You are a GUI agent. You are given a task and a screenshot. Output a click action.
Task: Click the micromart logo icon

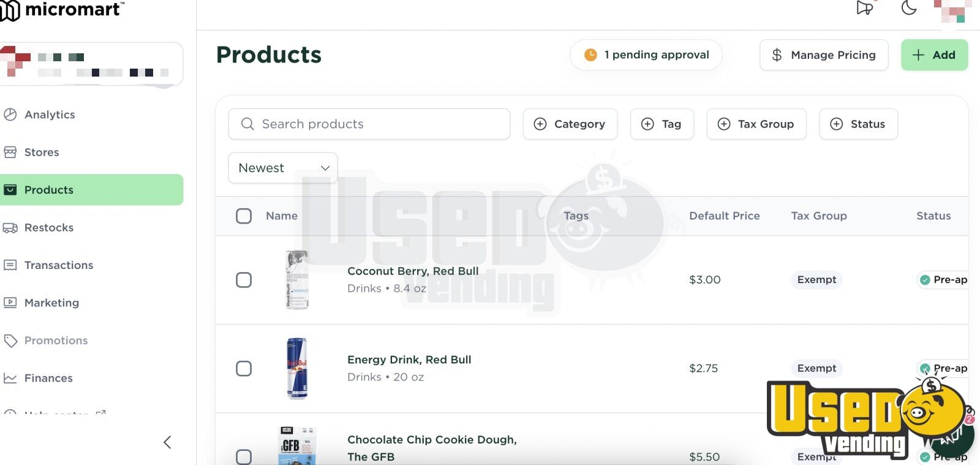point(10,10)
